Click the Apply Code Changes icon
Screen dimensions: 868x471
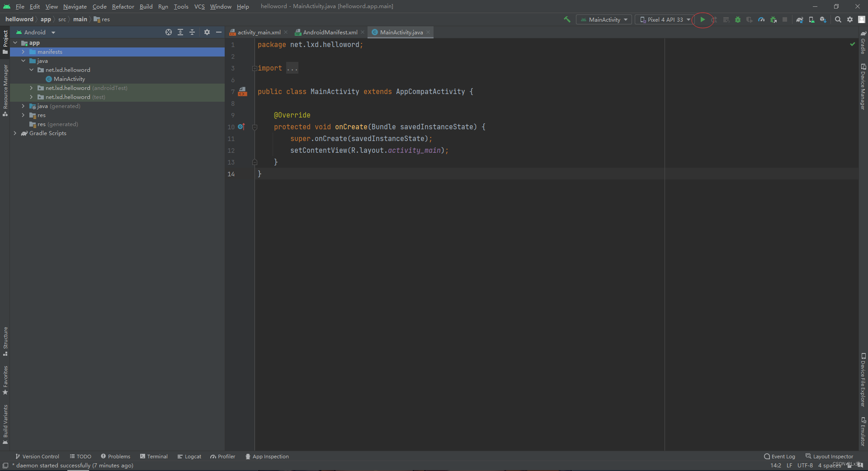726,19
